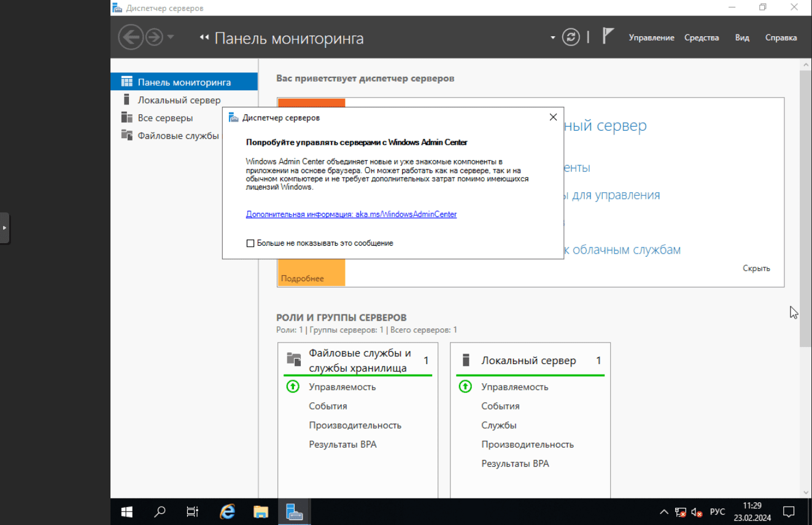Click scrollbar down arrow
Image resolution: width=812 pixels, height=525 pixels.
coord(806,492)
